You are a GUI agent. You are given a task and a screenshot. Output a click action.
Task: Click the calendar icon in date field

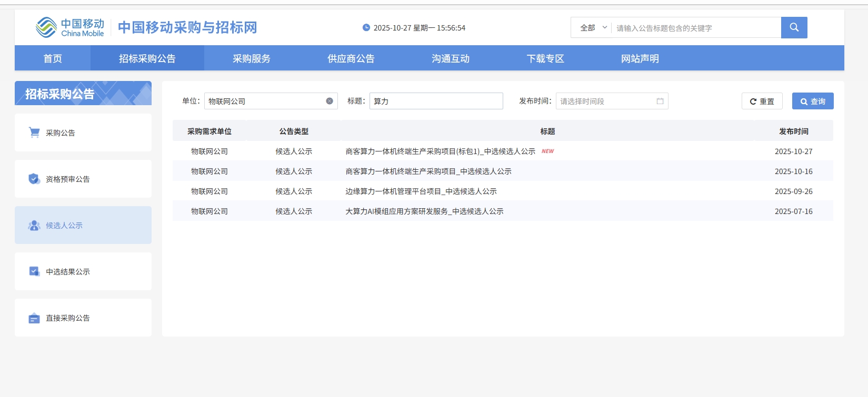click(660, 101)
